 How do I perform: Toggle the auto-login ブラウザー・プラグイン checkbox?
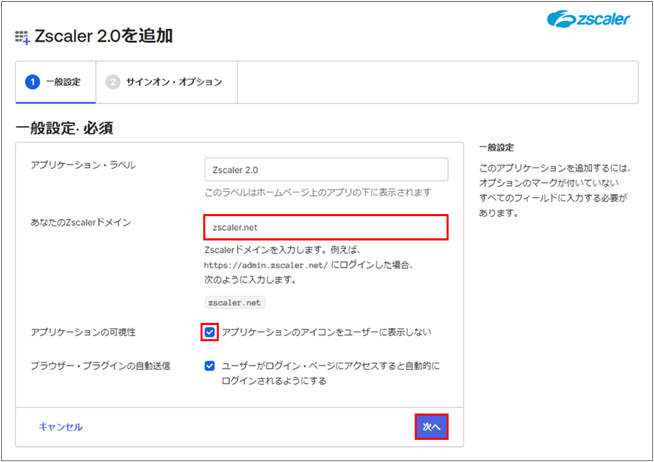pyautogui.click(x=209, y=366)
